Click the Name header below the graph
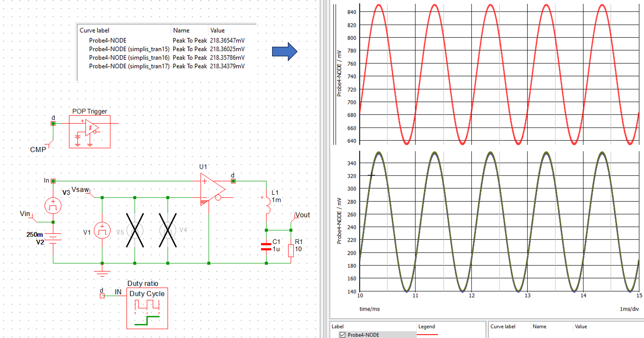 [539, 326]
